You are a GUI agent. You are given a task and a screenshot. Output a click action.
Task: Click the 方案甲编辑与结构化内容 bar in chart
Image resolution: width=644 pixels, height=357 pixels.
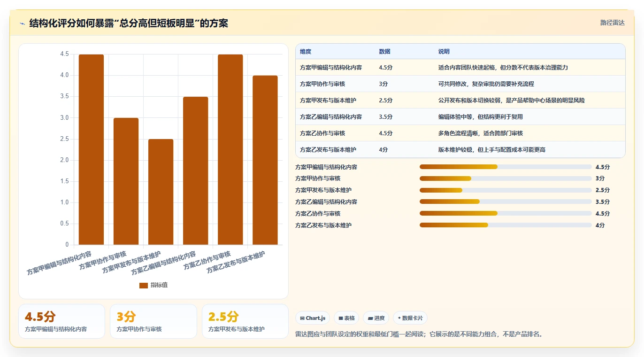(x=91, y=149)
